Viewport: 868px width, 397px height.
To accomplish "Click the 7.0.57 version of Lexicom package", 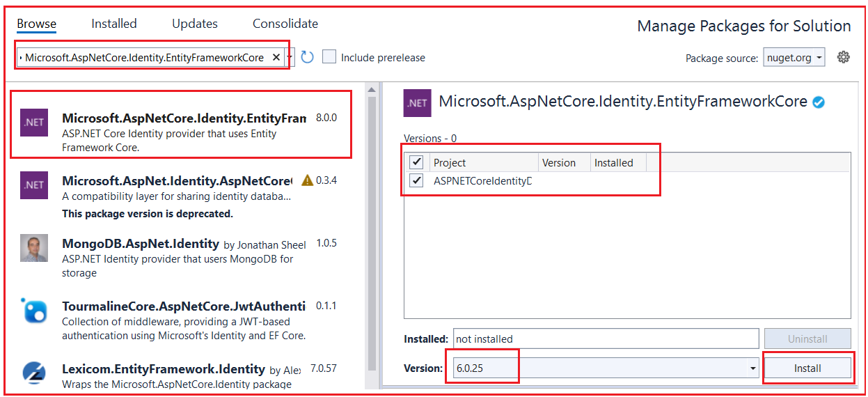I will [323, 368].
